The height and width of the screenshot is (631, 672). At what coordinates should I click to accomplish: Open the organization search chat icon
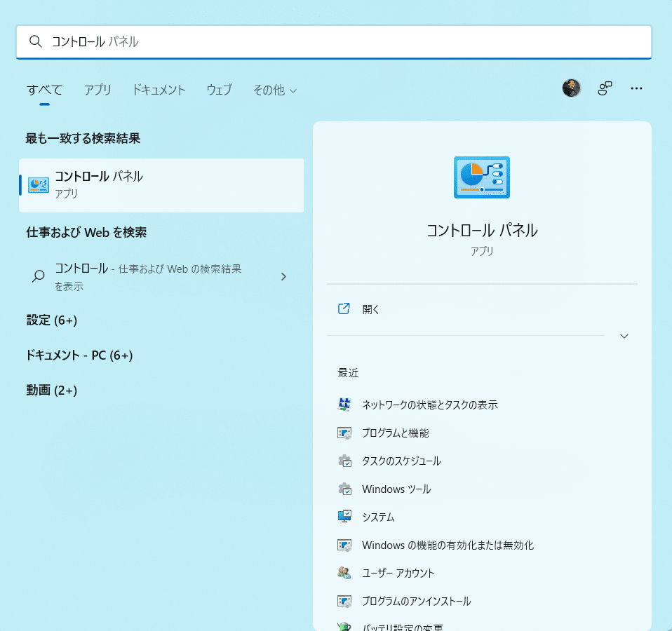point(605,88)
